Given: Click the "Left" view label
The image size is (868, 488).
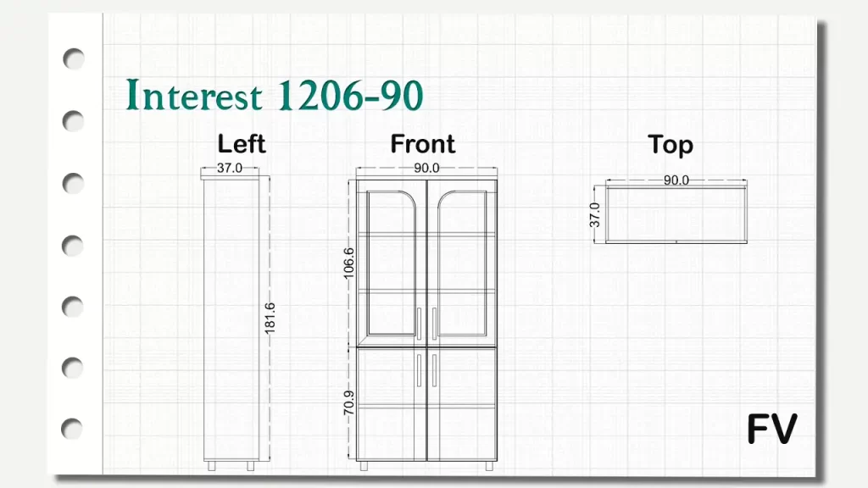Looking at the screenshot, I should click(x=242, y=144).
